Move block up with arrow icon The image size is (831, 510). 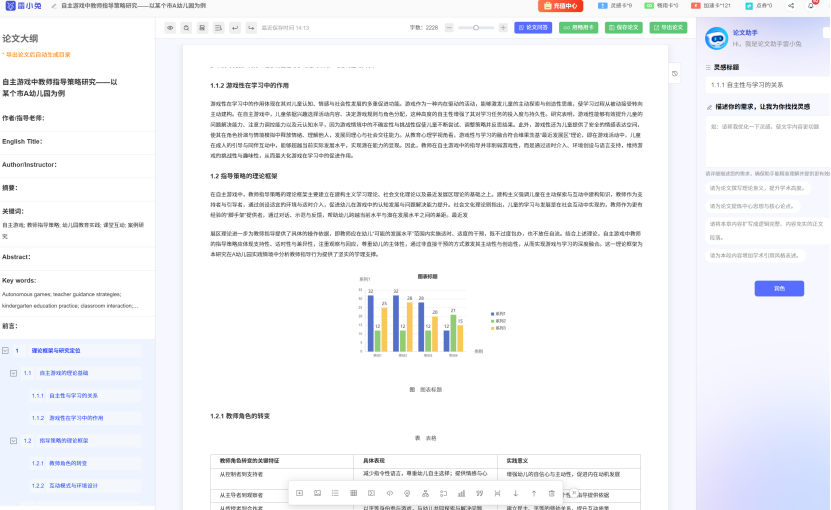[534, 493]
